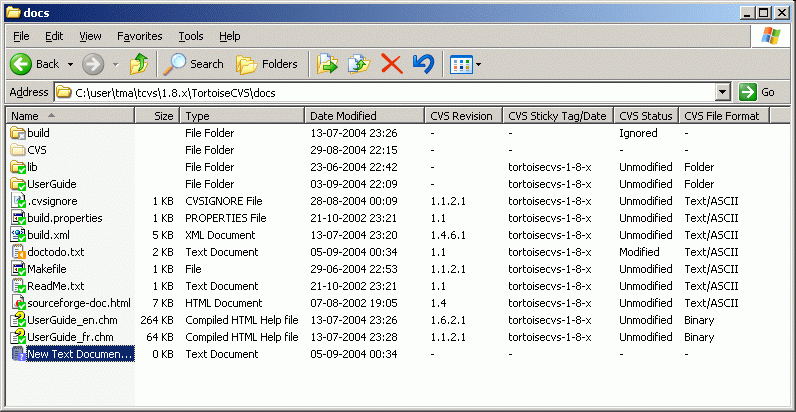The image size is (796, 412).
Task: Select the New Text Document file icon
Action: 18,354
